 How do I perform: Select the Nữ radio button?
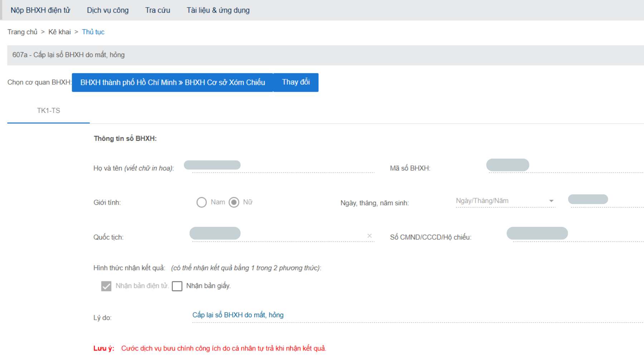click(x=234, y=202)
